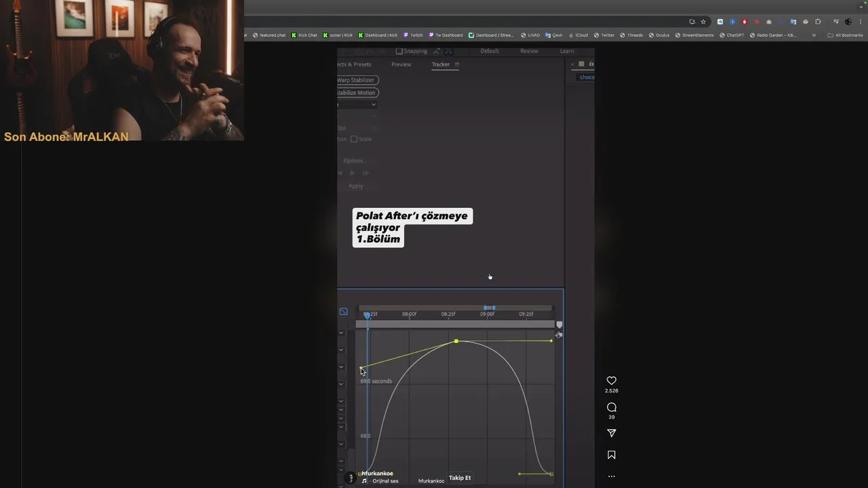Click the install/share icon in the address bar
The width and height of the screenshot is (868, 488).
692,22
